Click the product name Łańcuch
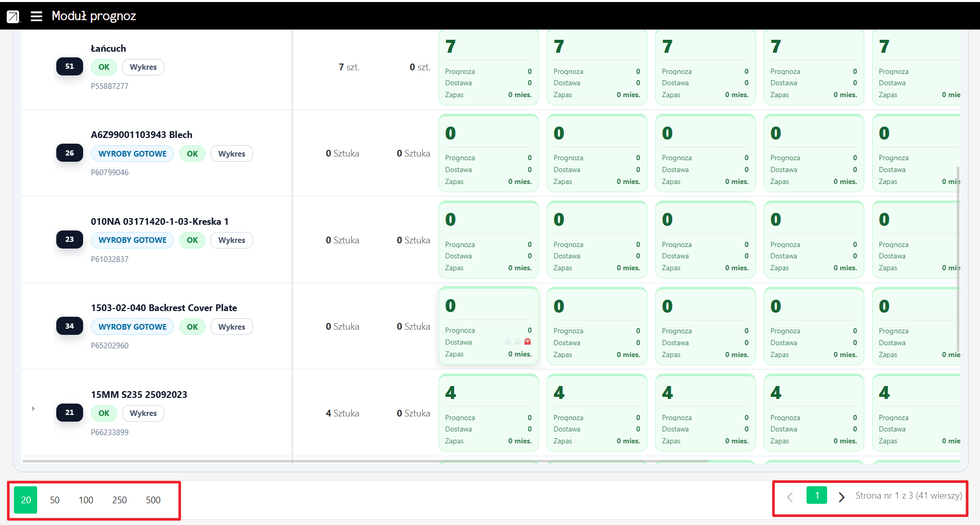The height and width of the screenshot is (525, 980). click(108, 49)
